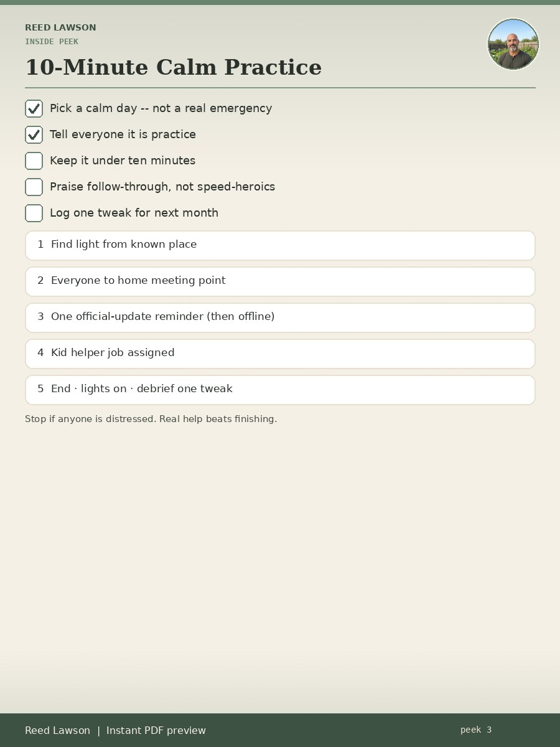
Task: Click the '10-Minute Calm Practice' title
Action: pyautogui.click(x=174, y=67)
